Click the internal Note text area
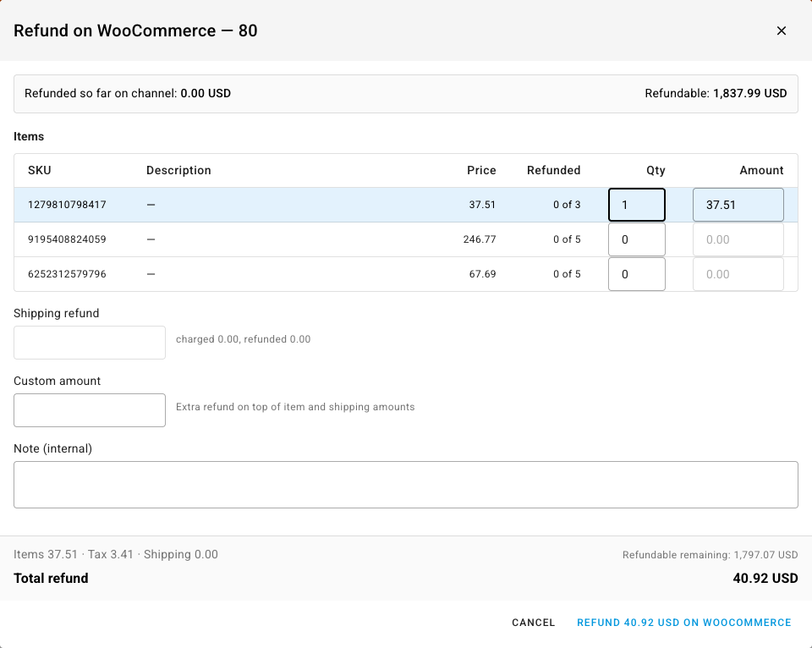The image size is (812, 648). tap(406, 485)
